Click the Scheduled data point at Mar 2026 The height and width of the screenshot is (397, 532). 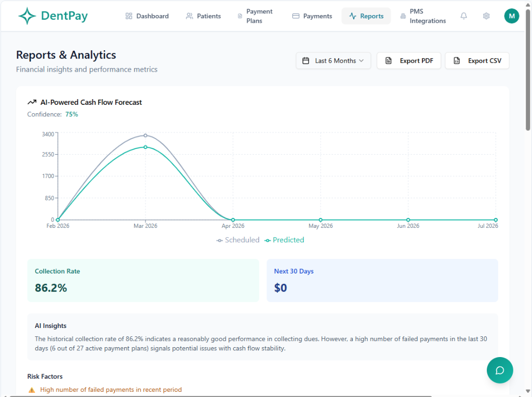pyautogui.click(x=145, y=135)
